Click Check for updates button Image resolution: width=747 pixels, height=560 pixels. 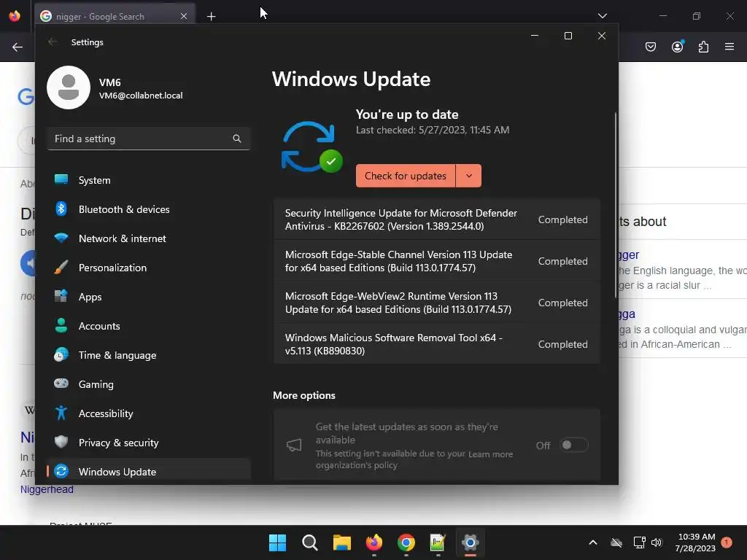406,176
